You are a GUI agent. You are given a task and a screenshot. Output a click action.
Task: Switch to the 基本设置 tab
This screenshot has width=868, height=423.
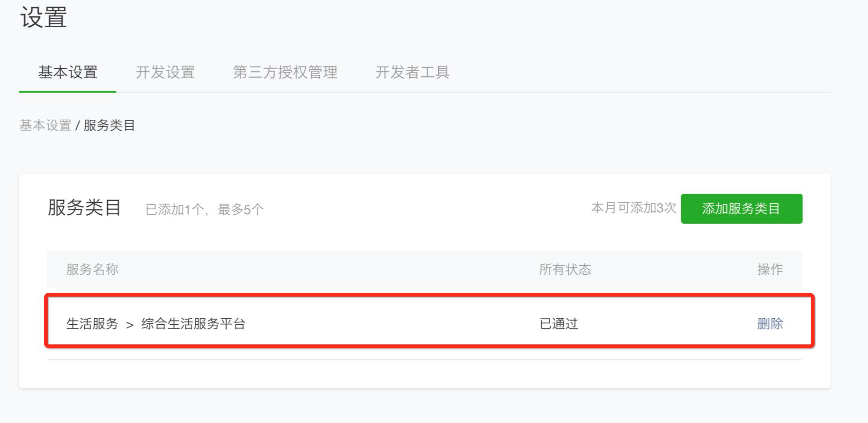[x=68, y=73]
